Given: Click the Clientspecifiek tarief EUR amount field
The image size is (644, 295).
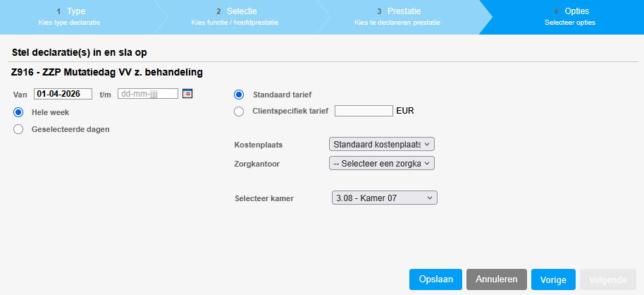Looking at the screenshot, I should [363, 111].
